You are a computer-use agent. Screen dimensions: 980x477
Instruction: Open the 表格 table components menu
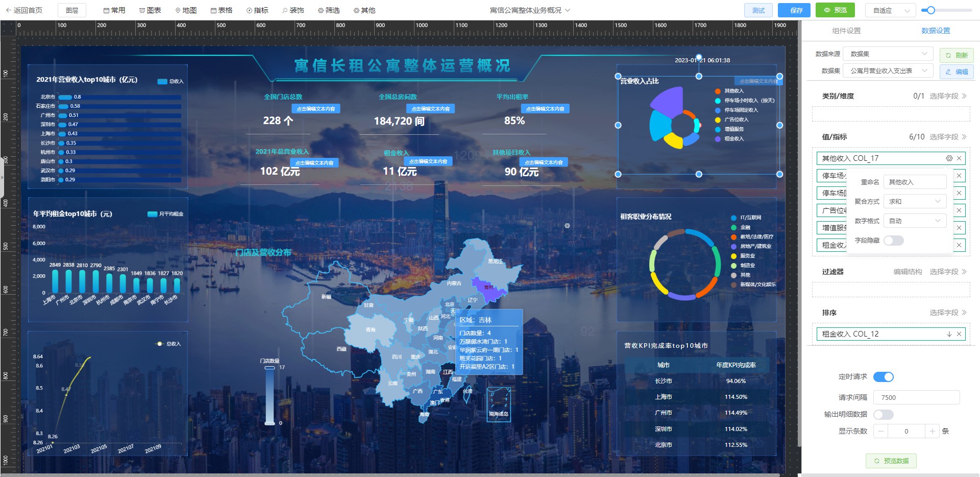[222, 10]
